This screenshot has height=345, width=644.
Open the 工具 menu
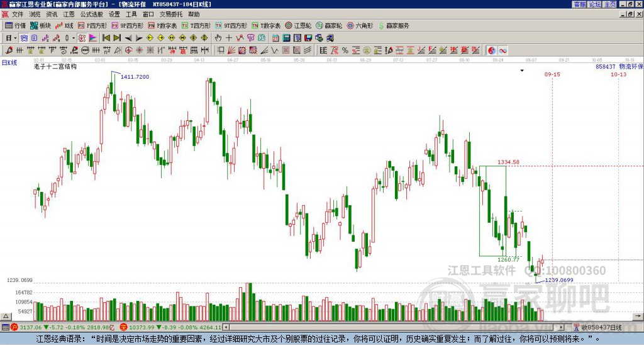131,14
